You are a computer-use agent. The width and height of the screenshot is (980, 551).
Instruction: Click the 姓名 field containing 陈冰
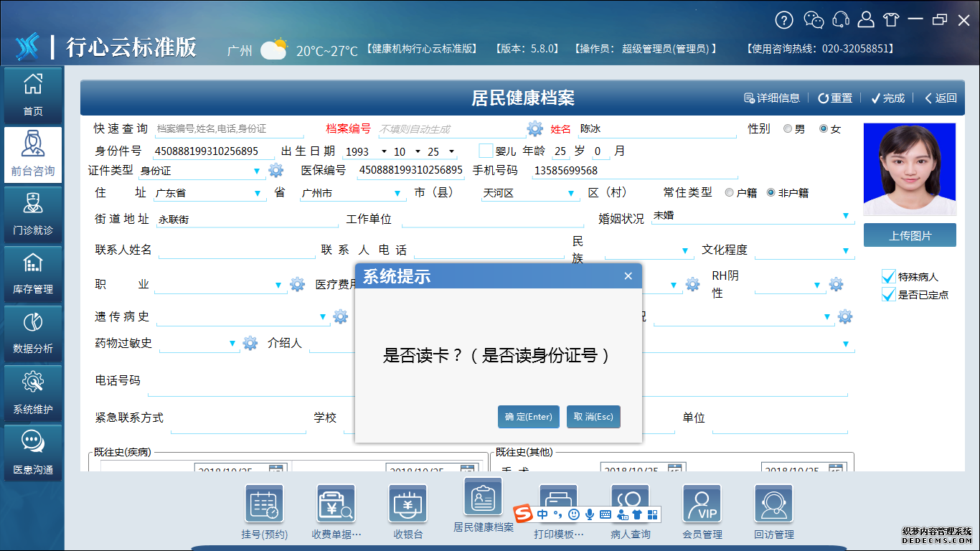coord(657,129)
